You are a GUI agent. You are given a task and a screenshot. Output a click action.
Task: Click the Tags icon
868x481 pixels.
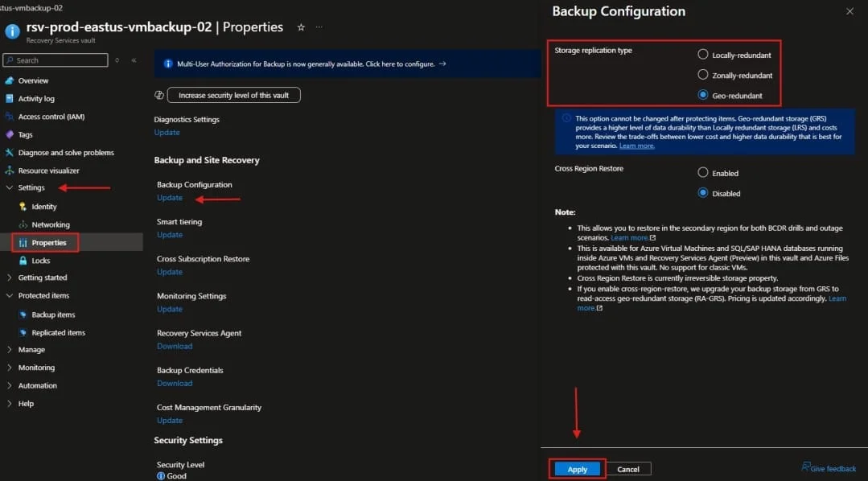[10, 134]
